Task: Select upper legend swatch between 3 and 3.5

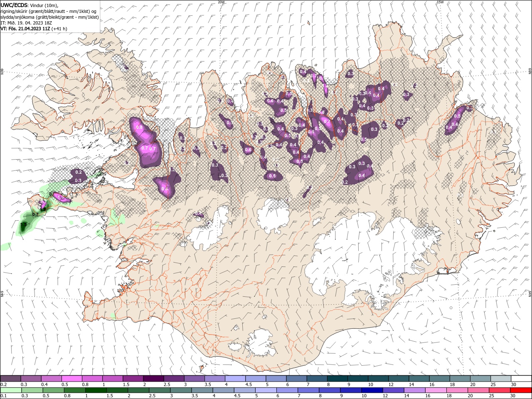Action: coord(195,379)
